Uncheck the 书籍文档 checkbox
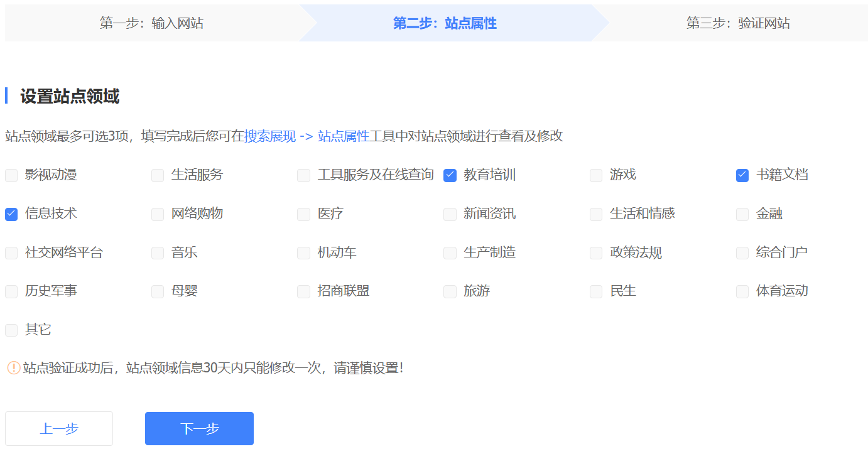The width and height of the screenshot is (868, 449). point(742,175)
